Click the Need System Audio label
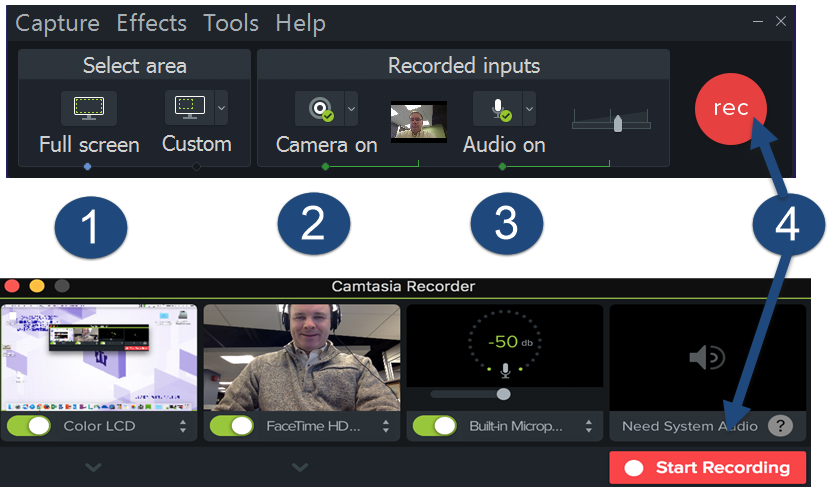830x487 pixels. pos(690,426)
